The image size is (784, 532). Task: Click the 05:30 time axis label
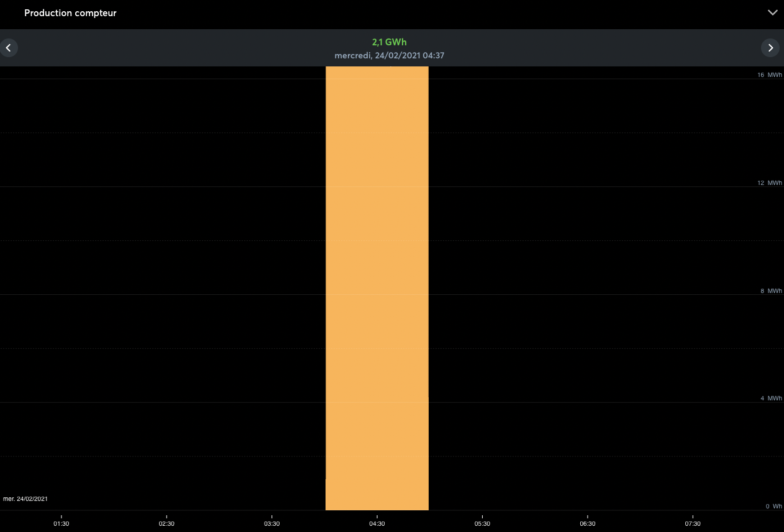482,523
